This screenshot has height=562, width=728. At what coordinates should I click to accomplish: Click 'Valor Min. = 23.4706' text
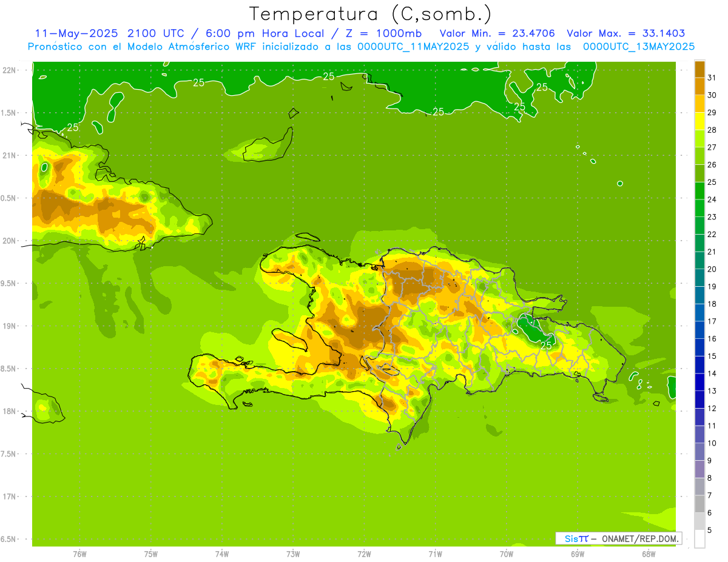(497, 33)
